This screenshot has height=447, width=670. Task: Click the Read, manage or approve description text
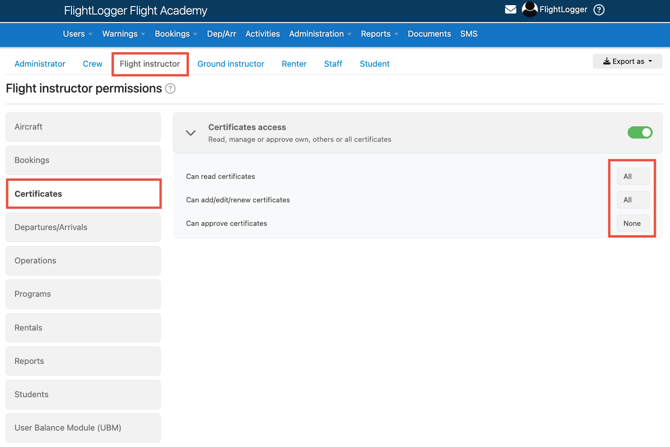pyautogui.click(x=300, y=139)
